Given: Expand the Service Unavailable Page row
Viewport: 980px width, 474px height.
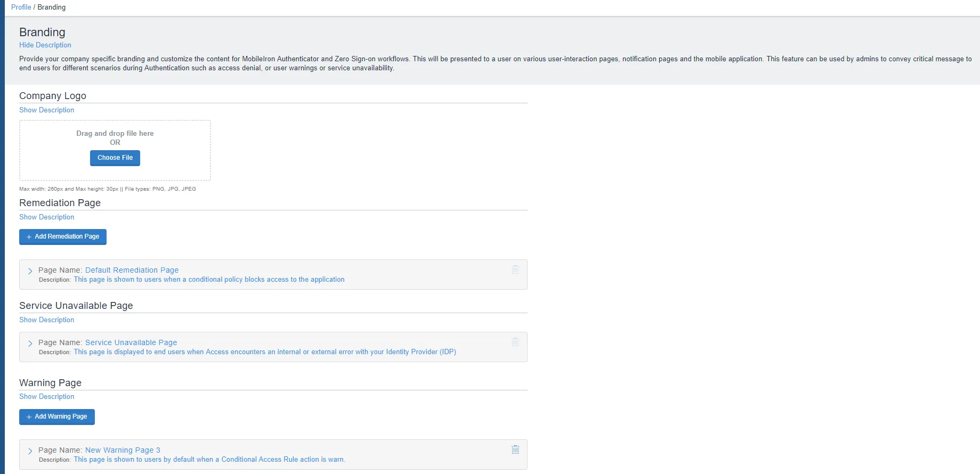Looking at the screenshot, I should (x=30, y=343).
